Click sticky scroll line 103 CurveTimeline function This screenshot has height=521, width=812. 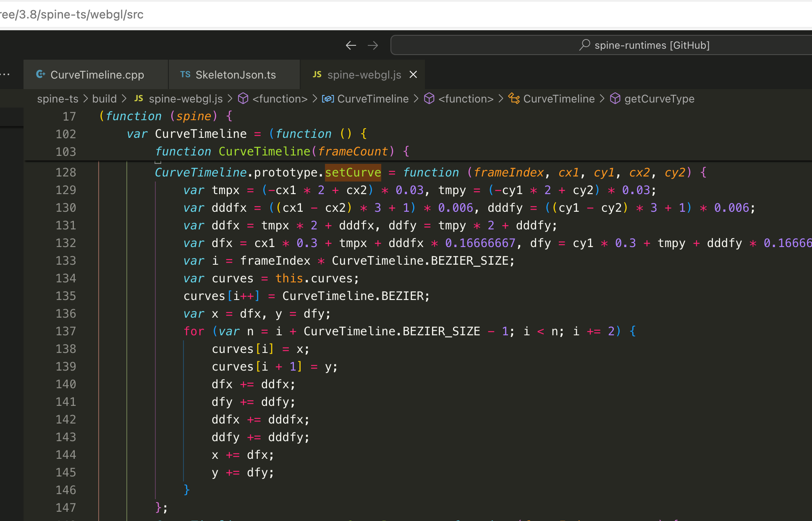tap(265, 151)
